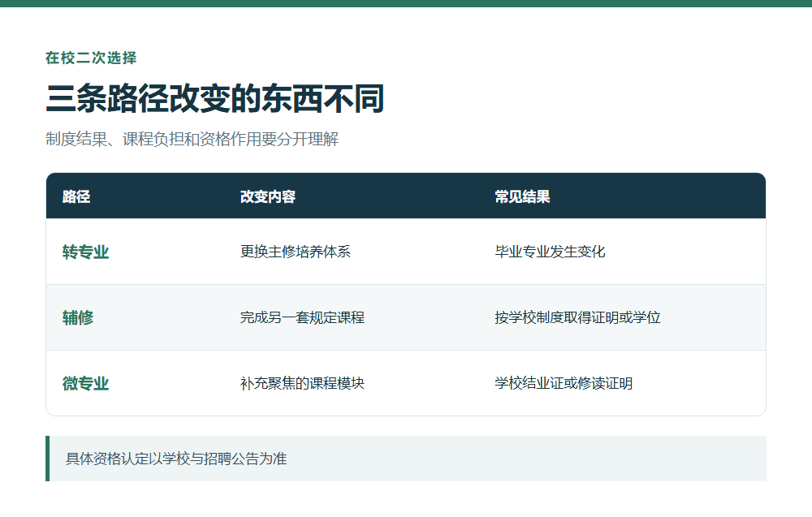
Task: Click the cell '学校结业证或修读证明'
Action: (564, 383)
